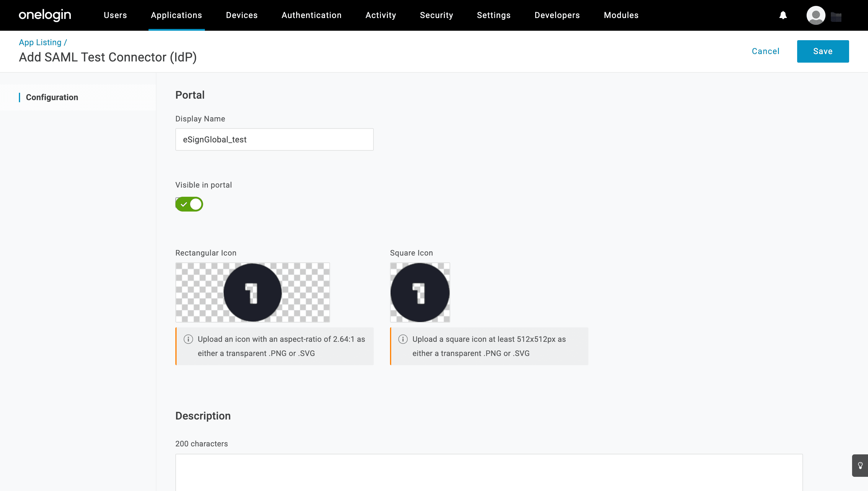Select the Configuration sidebar tab

coord(52,97)
